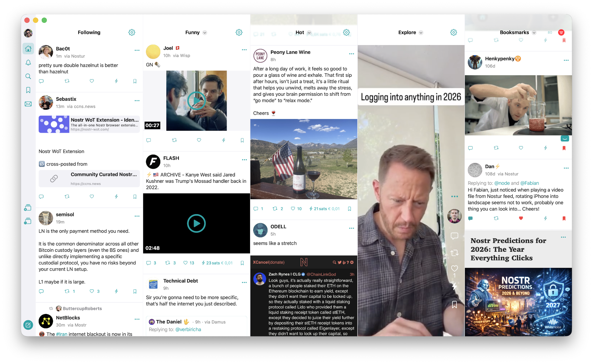This screenshot has height=364, width=593.
Task: Play Joel's 00:27 video
Action: [x=196, y=100]
